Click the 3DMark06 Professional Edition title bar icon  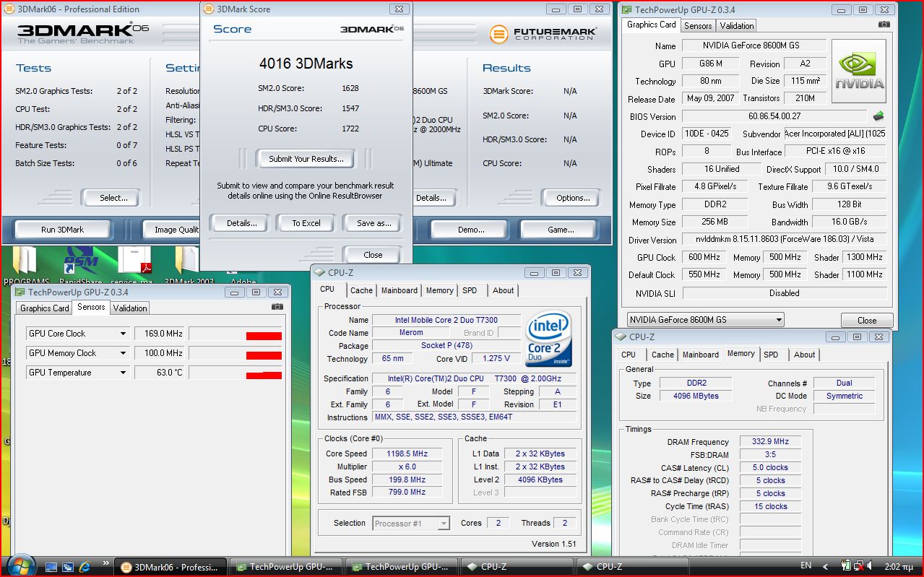9,9
